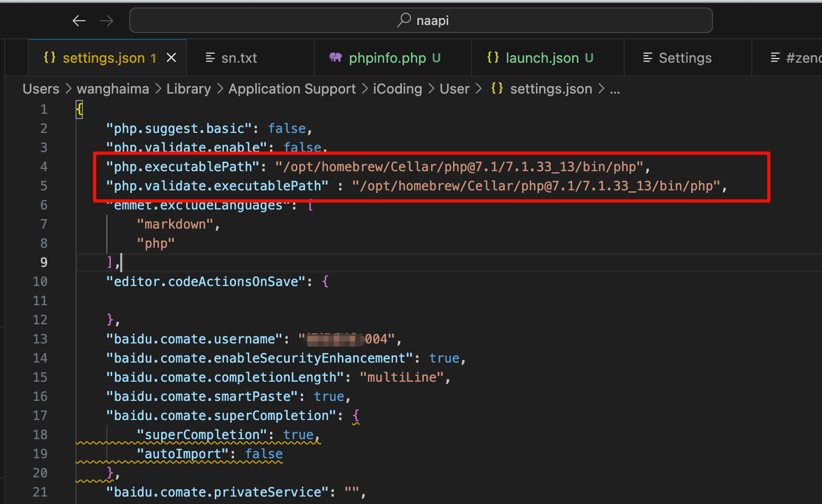Click the "baidu.comate.smartPaste" key

tap(202, 397)
